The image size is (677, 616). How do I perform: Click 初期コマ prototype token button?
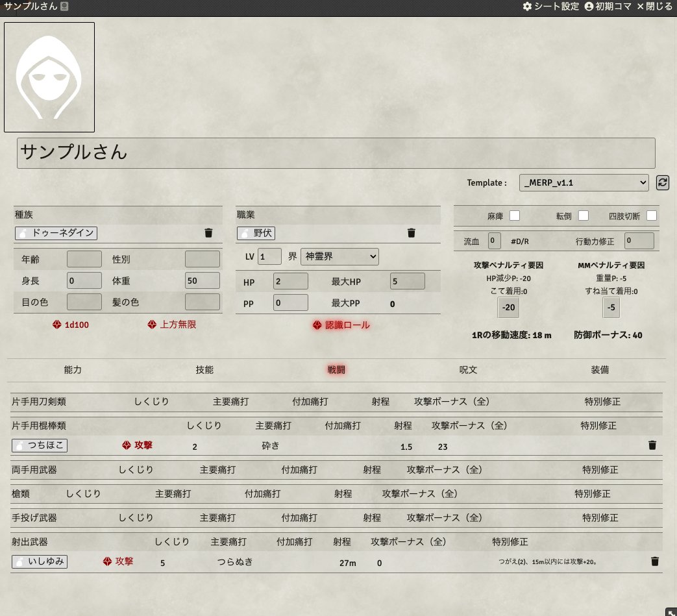coord(608,6)
